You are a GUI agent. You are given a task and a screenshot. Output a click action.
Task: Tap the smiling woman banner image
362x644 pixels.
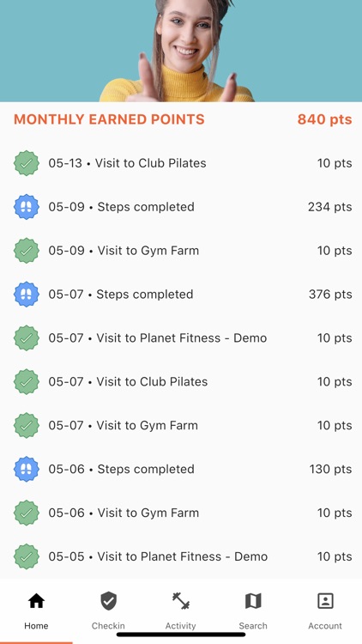coord(181,51)
